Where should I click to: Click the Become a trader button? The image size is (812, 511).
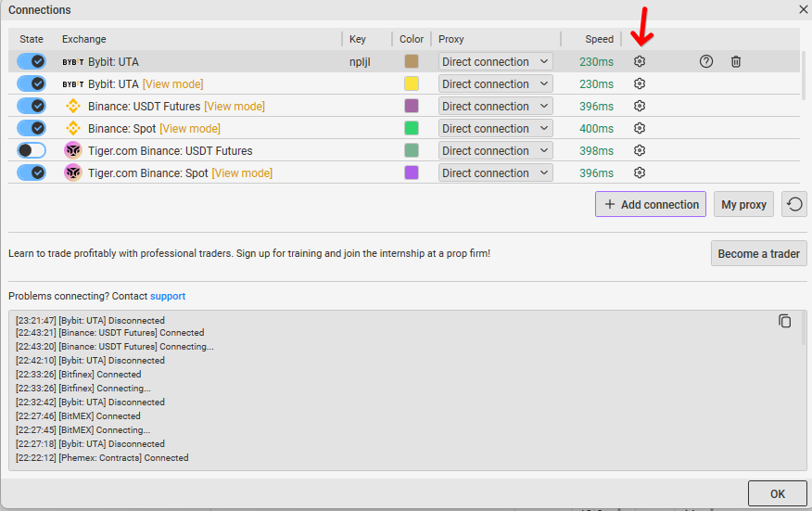[x=758, y=253]
